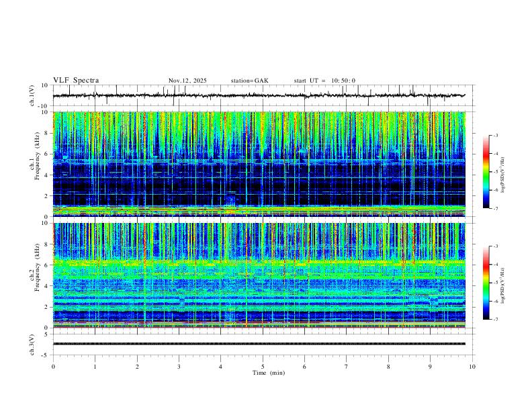Select the "start UT = 10:50:0" text
This screenshot has width=532, height=411.
(324, 81)
